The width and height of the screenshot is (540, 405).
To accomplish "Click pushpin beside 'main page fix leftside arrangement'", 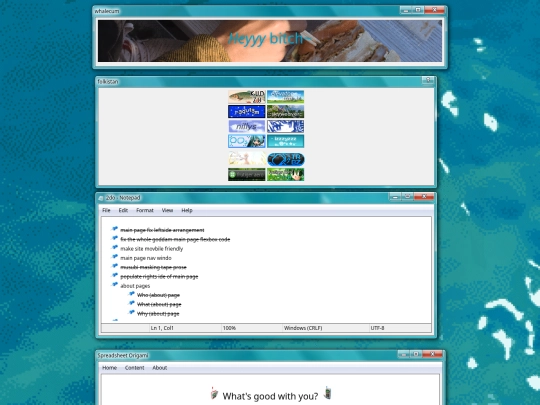I will point(115,229).
